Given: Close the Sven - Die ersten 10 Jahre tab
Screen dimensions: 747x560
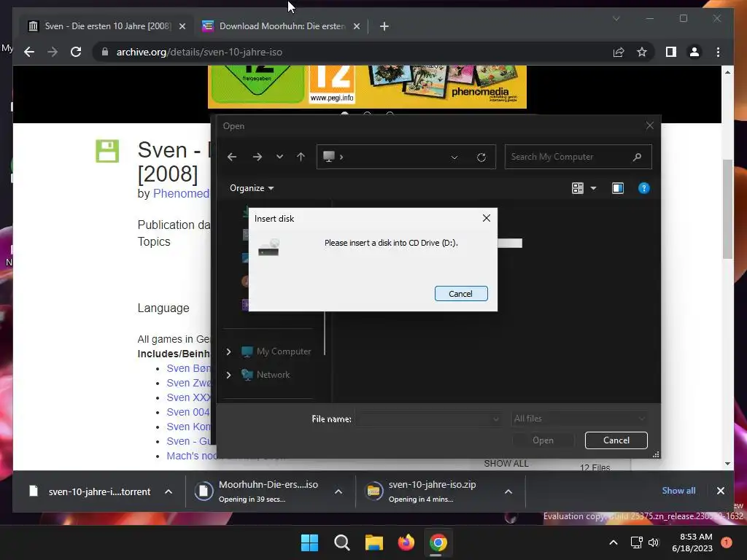Looking at the screenshot, I should 182,26.
